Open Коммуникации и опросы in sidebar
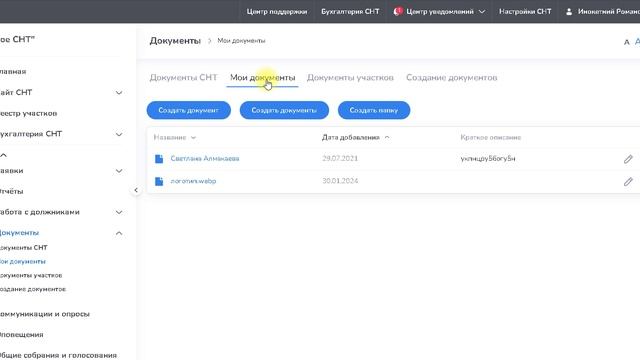Screen dimensions: 640x360 45,314
